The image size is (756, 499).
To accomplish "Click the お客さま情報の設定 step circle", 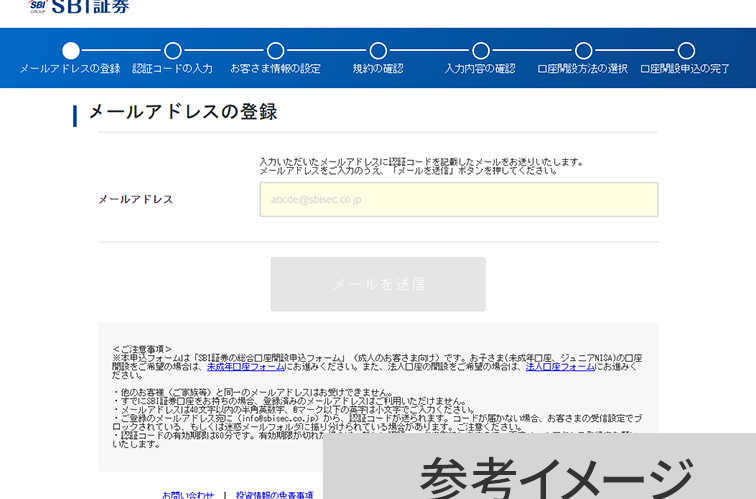I will click(276, 51).
